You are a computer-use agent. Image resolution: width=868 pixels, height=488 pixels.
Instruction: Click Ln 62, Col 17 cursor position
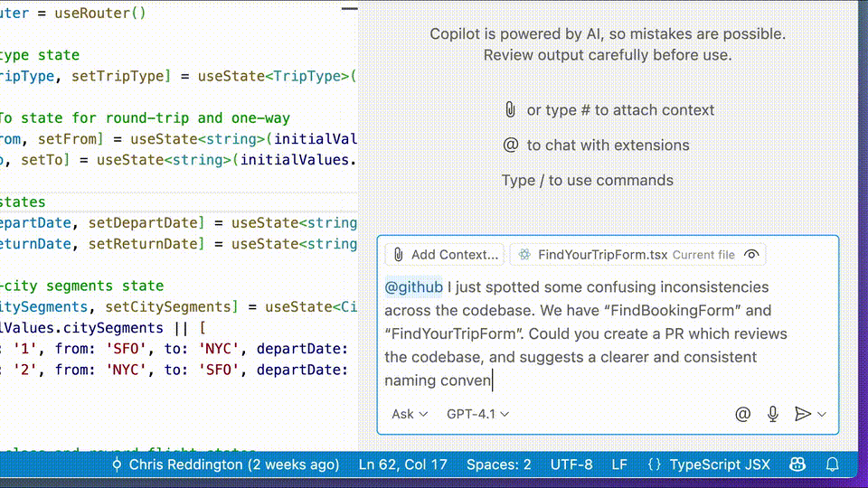(402, 465)
